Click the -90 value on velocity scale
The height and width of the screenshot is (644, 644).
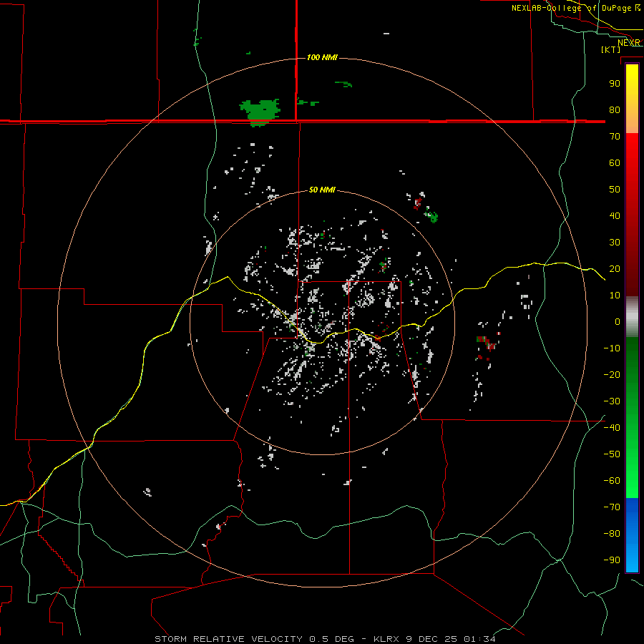(612, 560)
